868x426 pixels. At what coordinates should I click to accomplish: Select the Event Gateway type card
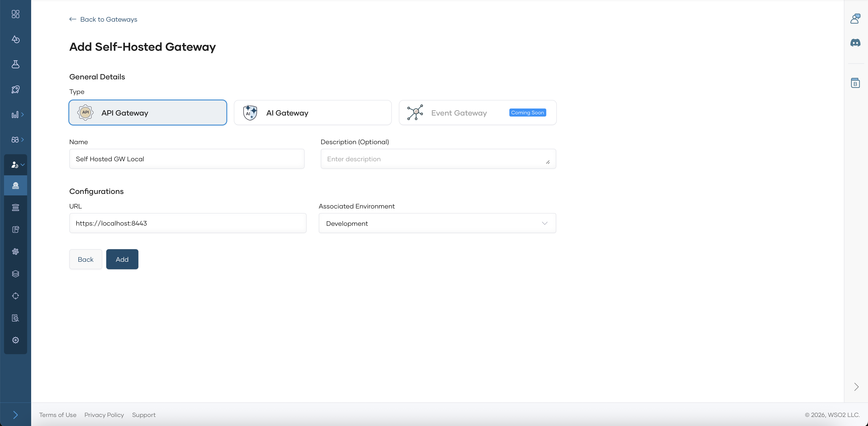(477, 113)
